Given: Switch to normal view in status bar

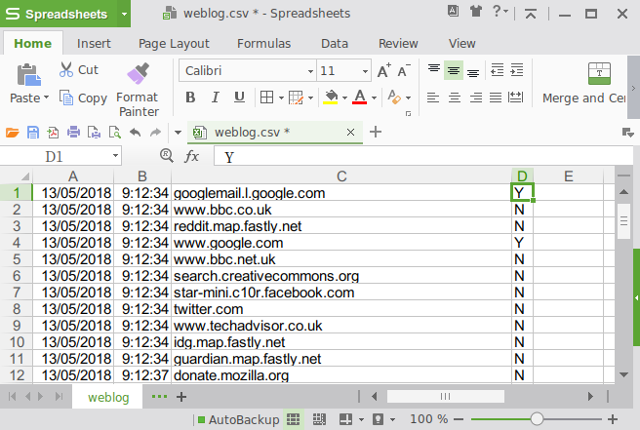Looking at the screenshot, I should point(293,419).
